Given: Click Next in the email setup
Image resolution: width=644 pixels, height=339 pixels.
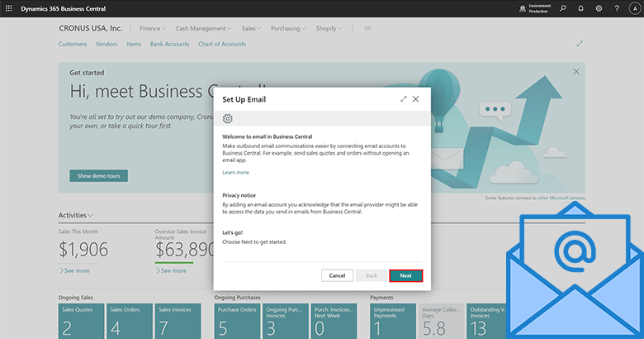Looking at the screenshot, I should 405,275.
